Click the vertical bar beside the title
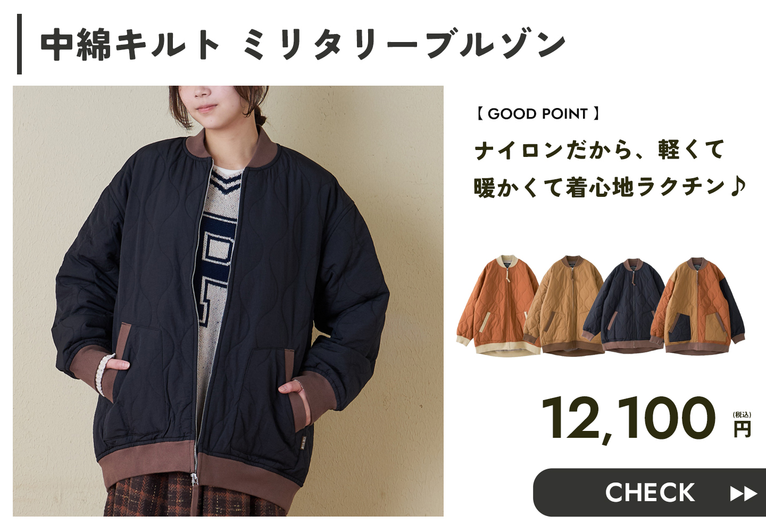Screen dimensions: 766x532 [20, 44]
